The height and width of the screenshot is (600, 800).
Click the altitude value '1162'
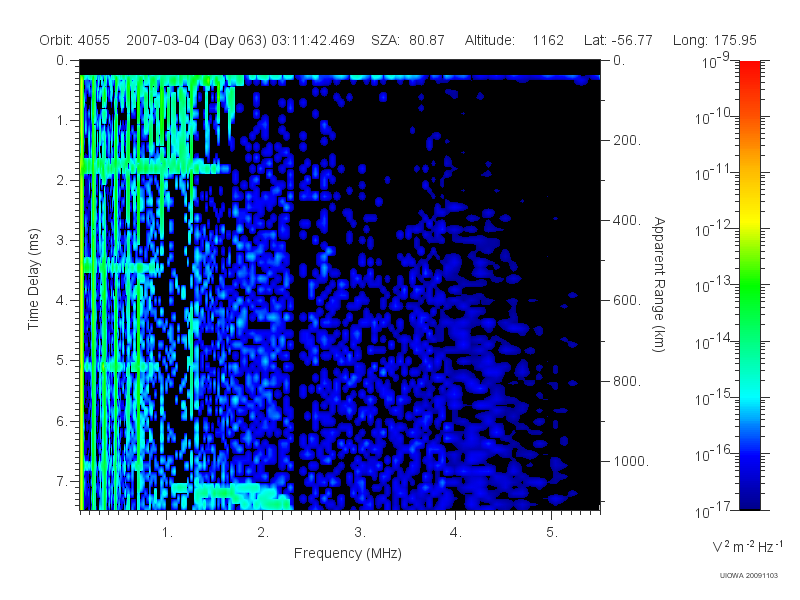click(548, 40)
